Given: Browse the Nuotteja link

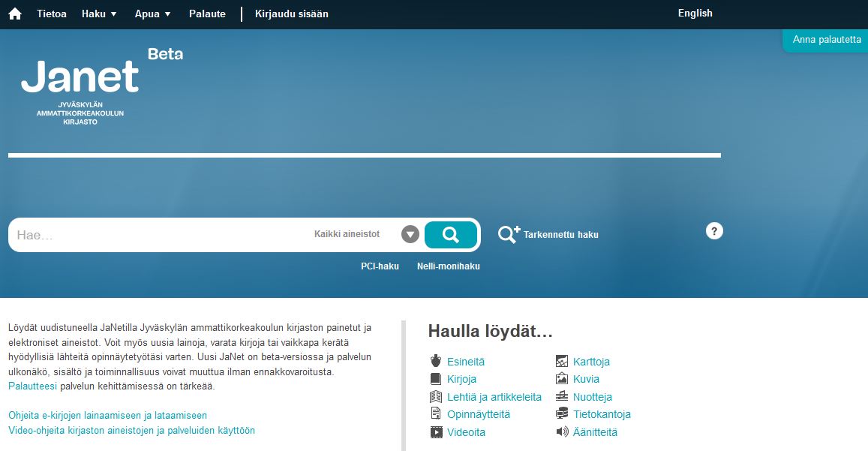Looking at the screenshot, I should coord(593,397).
